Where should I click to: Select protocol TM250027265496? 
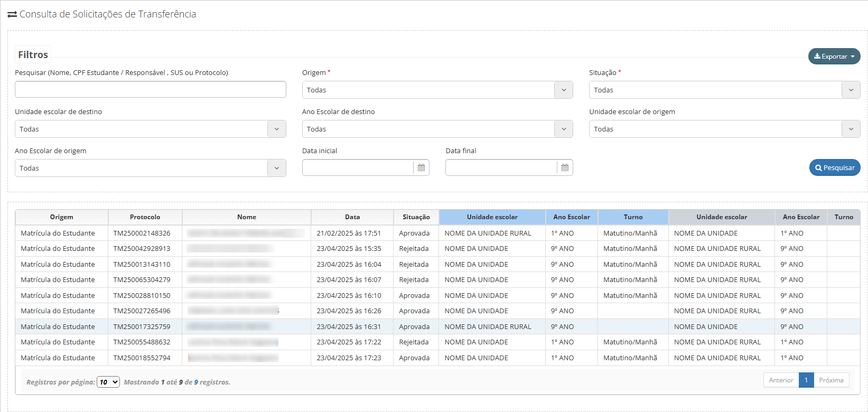(142, 311)
